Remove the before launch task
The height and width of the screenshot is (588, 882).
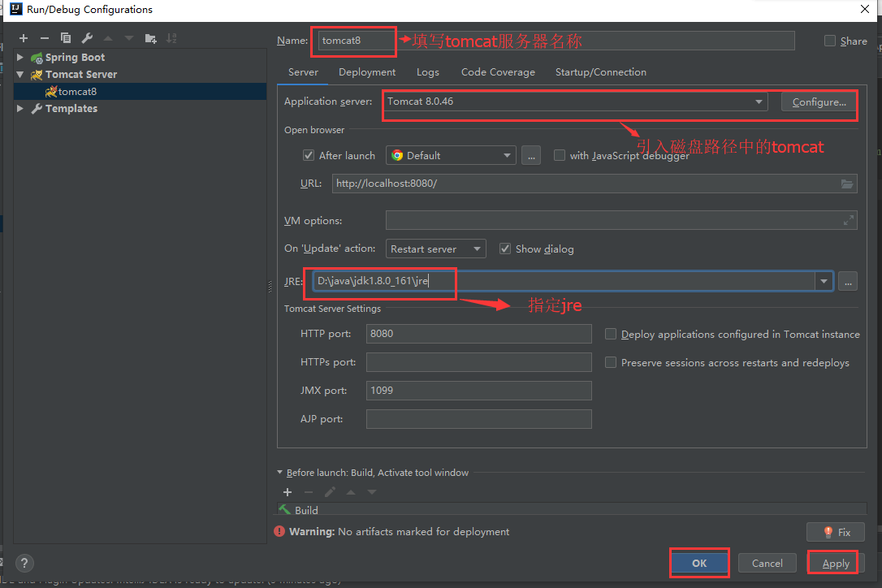(309, 492)
